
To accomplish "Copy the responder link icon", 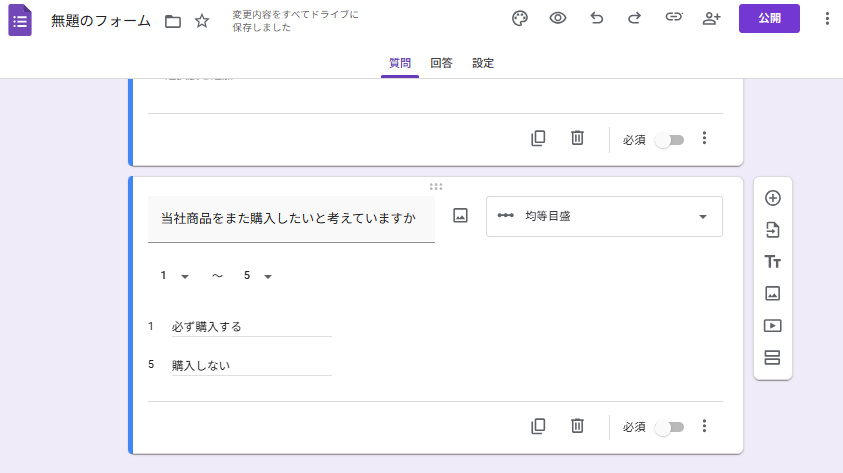I will click(x=674, y=19).
